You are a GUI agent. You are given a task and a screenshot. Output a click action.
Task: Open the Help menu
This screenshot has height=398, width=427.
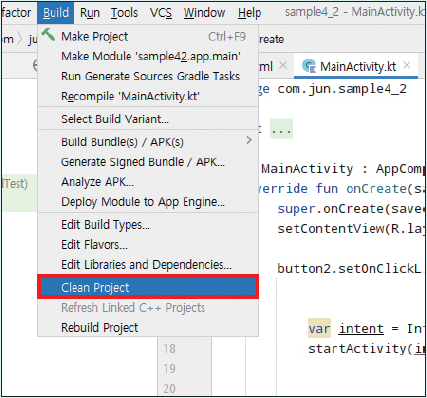(x=249, y=13)
